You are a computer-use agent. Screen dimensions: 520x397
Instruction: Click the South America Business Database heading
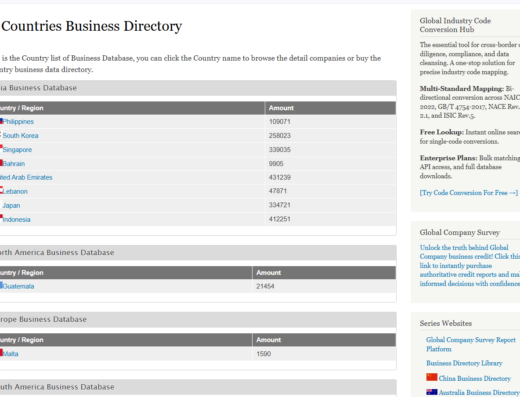pyautogui.click(x=57, y=387)
